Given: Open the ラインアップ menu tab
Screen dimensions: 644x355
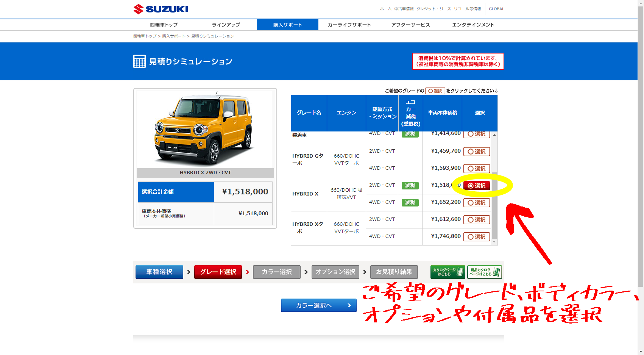Looking at the screenshot, I should click(x=226, y=25).
